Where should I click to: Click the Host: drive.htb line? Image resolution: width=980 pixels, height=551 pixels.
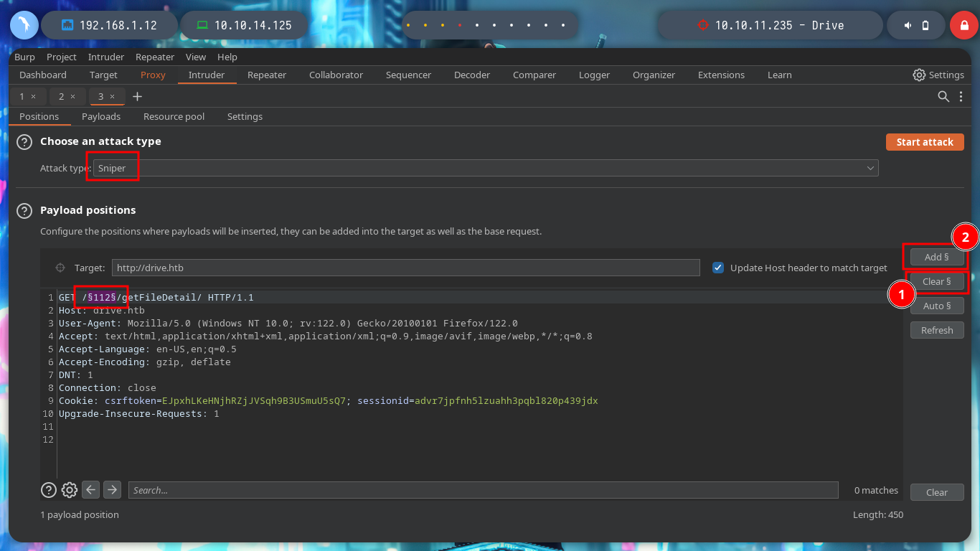point(101,310)
